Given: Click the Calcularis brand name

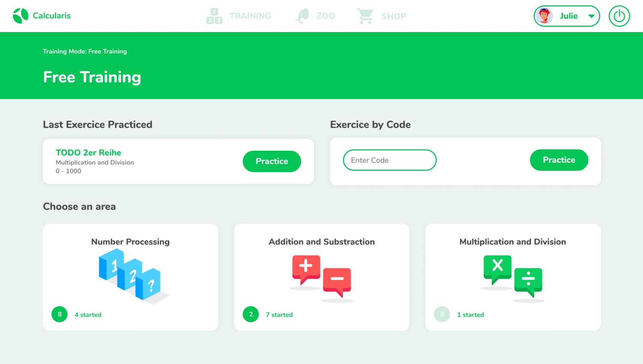Looking at the screenshot, I should 51,16.
